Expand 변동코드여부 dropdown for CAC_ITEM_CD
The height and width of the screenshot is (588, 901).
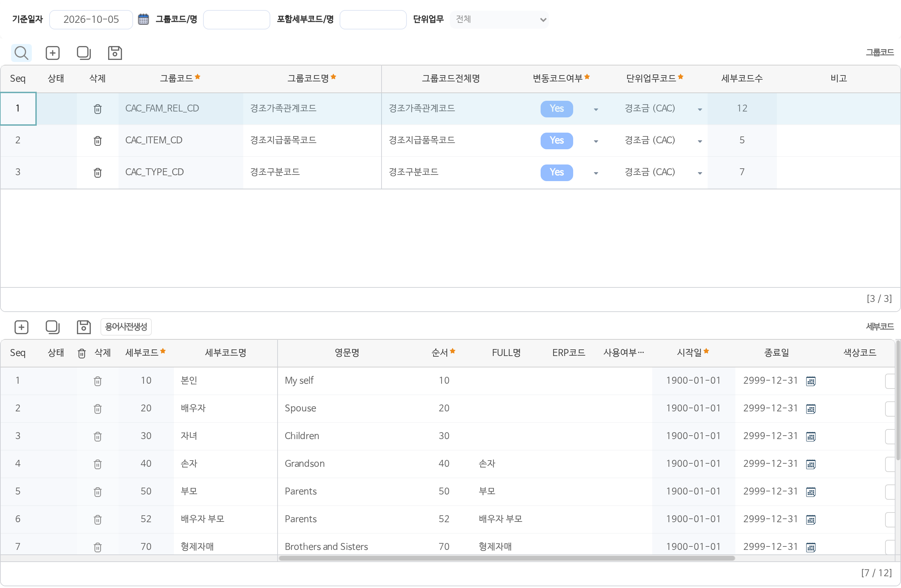click(x=596, y=142)
